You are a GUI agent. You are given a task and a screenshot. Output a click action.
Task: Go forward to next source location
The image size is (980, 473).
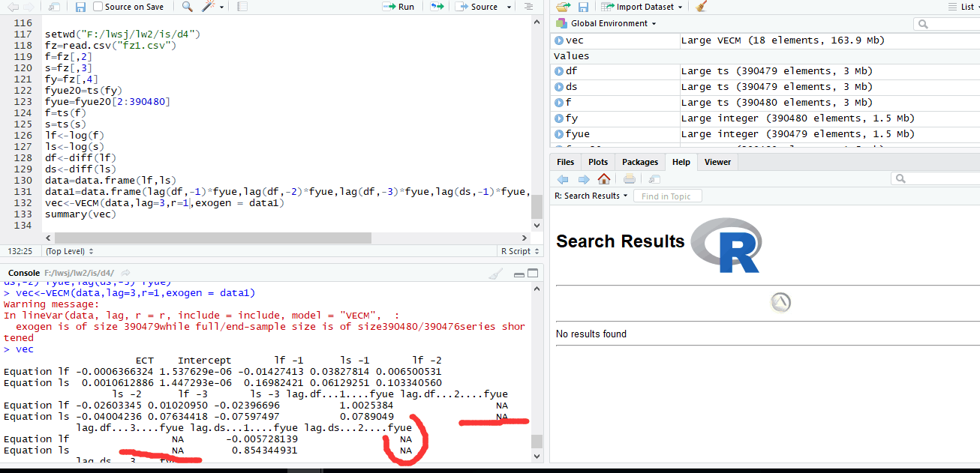pyautogui.click(x=27, y=7)
